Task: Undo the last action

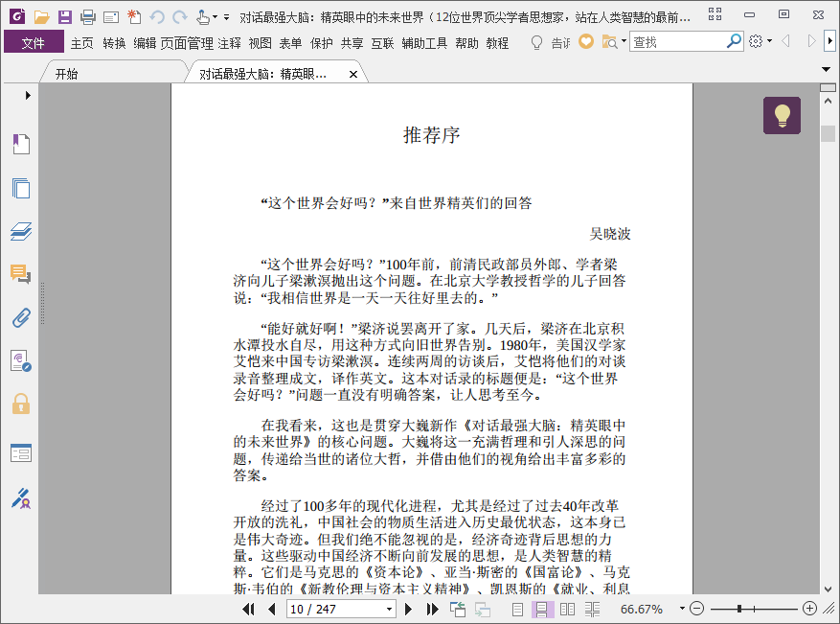Action: (157, 17)
